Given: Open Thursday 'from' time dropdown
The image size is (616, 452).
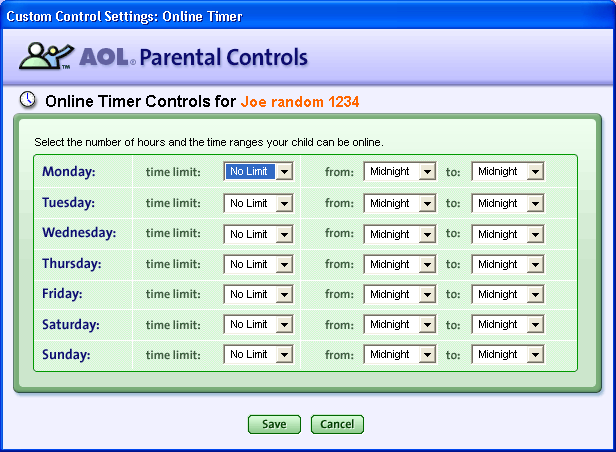Looking at the screenshot, I should point(400,264).
